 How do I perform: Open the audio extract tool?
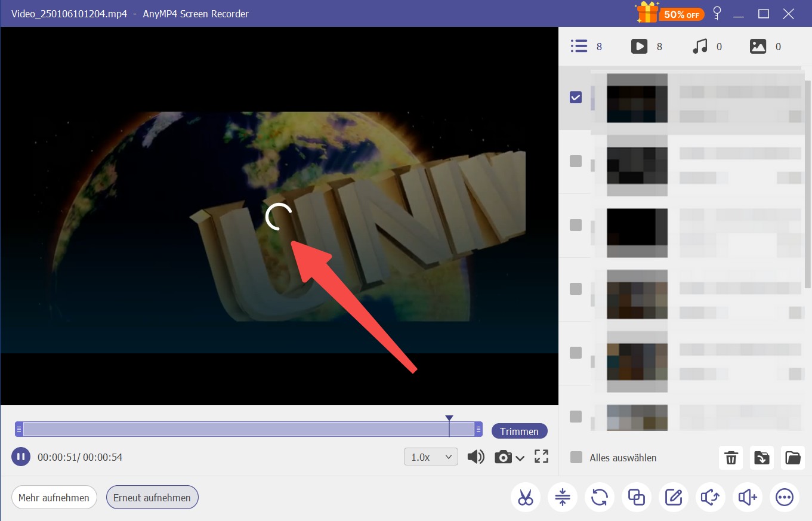711,497
